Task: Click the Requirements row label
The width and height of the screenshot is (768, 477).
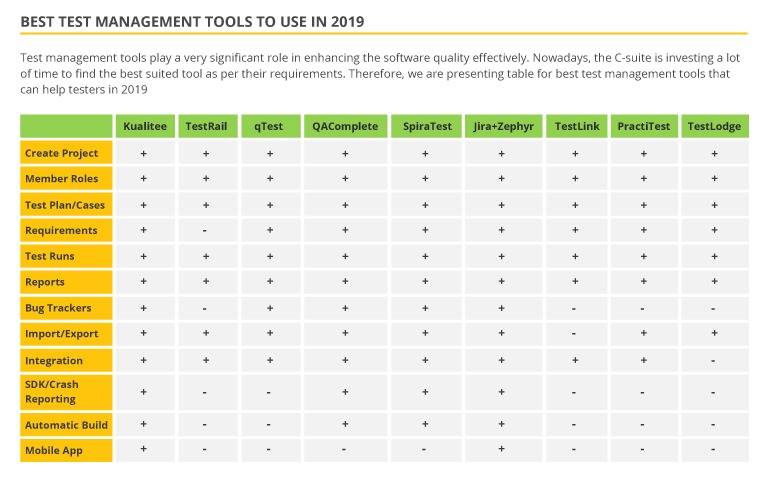Action: tap(66, 230)
